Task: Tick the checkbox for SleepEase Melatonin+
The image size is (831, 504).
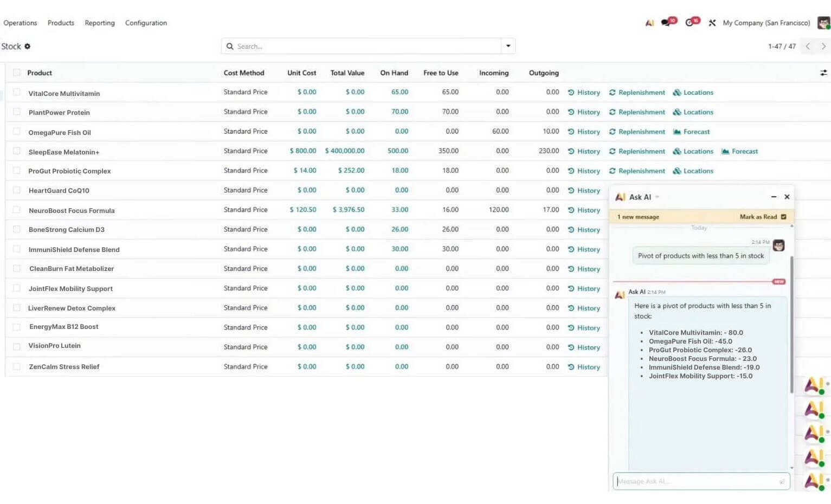Action: pyautogui.click(x=17, y=151)
